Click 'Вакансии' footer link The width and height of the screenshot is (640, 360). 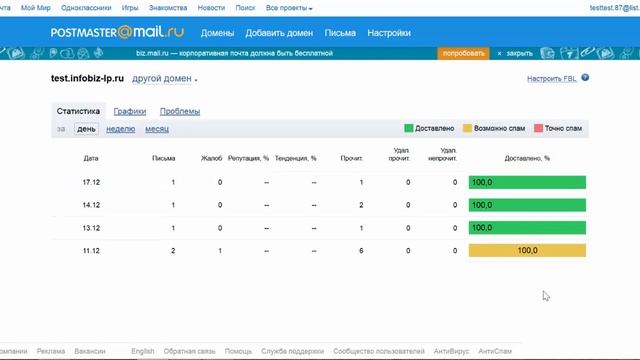(90, 351)
